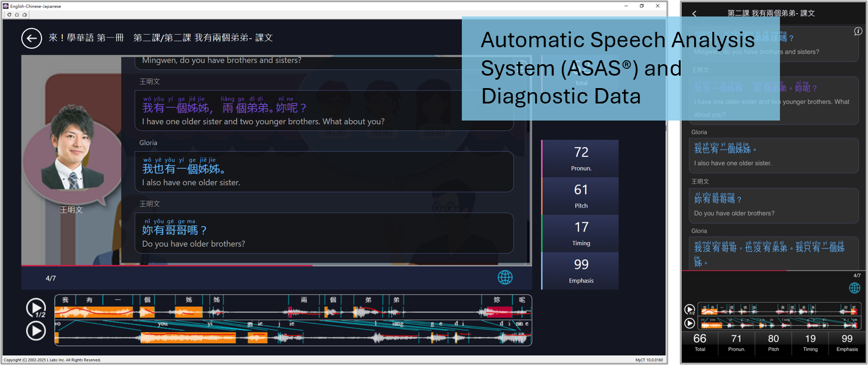Open the info icon in mobile view

858,31
